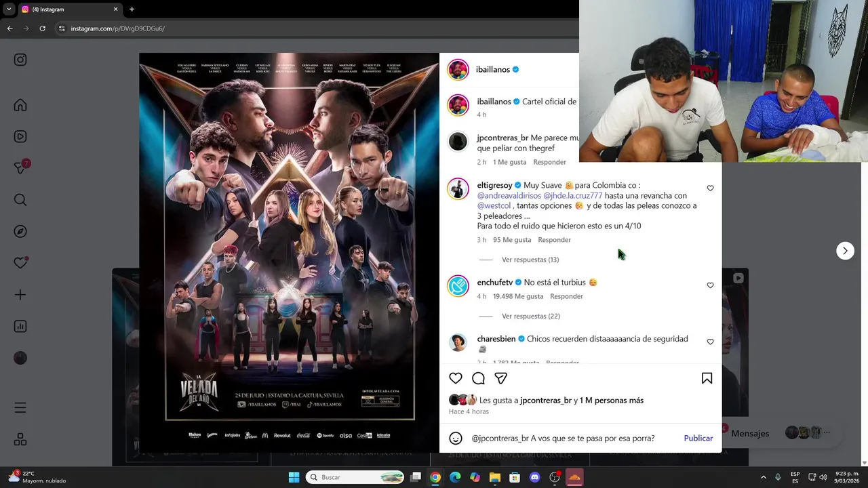Open the Explore compass icon

tap(20, 231)
